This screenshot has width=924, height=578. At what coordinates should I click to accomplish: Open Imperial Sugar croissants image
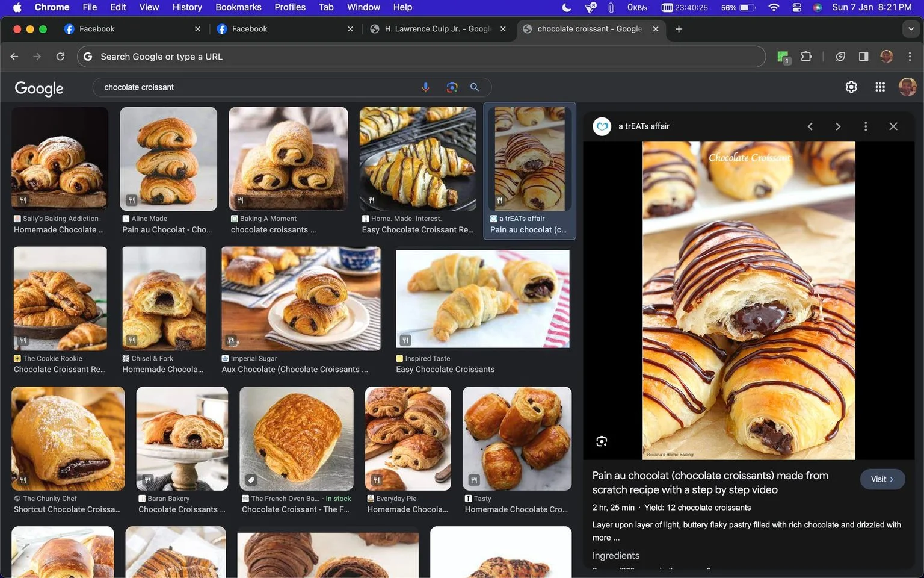(x=301, y=299)
